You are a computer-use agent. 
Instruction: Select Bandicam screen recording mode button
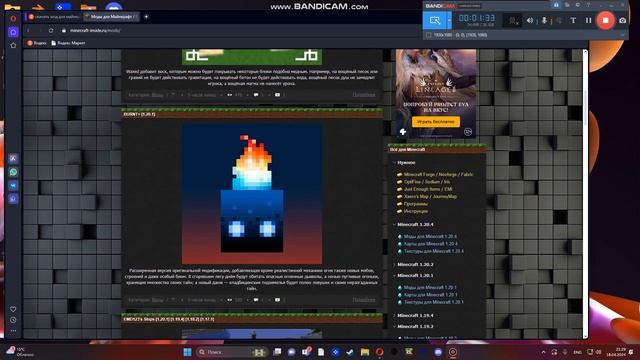pyautogui.click(x=435, y=20)
